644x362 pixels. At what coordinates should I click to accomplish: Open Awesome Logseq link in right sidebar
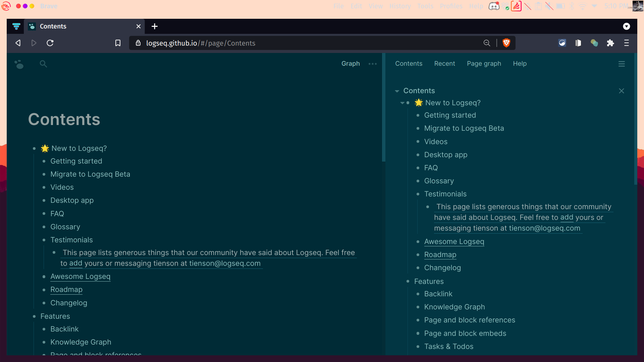click(x=454, y=242)
